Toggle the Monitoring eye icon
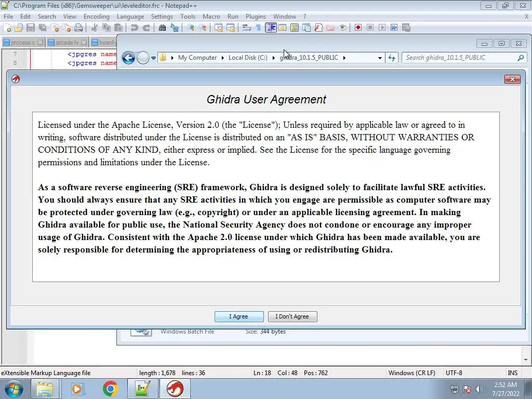 point(342,28)
